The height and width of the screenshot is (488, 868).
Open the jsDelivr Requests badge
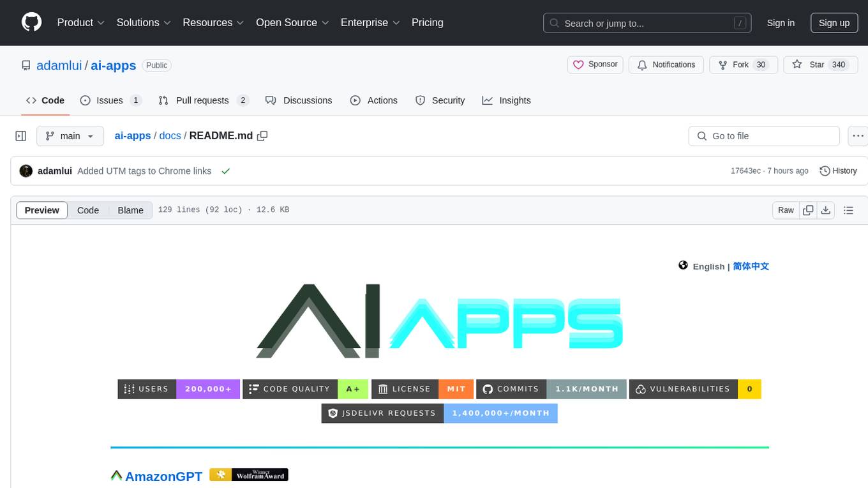pos(440,413)
